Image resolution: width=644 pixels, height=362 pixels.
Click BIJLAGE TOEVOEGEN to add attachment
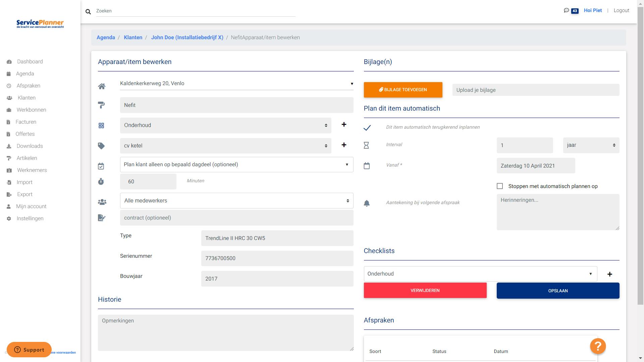point(403,89)
